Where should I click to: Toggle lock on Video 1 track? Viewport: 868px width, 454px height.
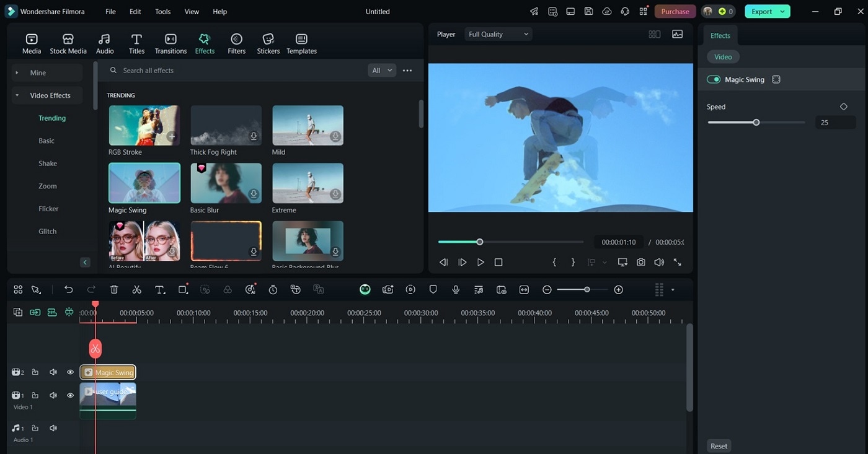35,395
